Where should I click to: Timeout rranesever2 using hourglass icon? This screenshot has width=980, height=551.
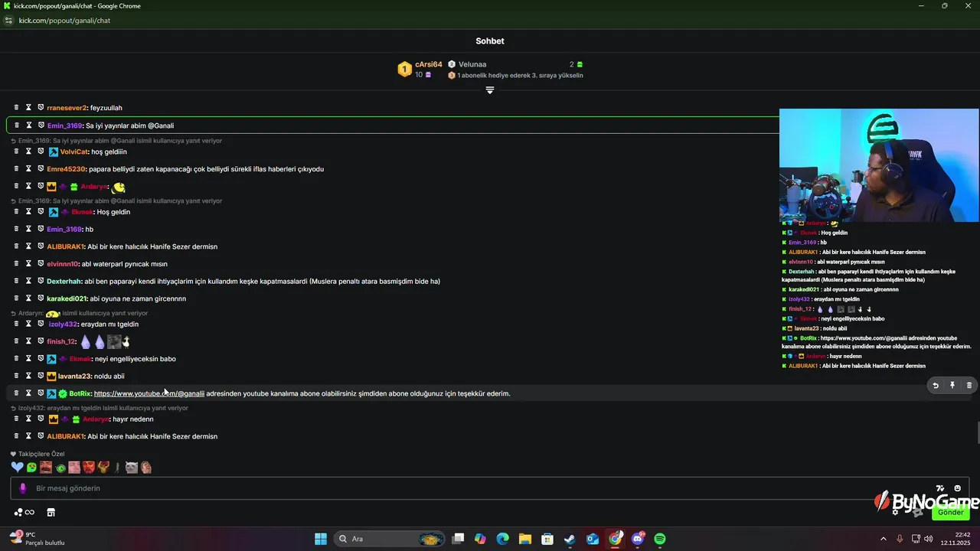[x=28, y=108]
